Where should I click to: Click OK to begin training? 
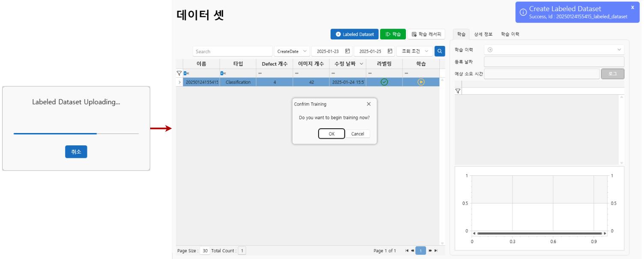pos(331,134)
